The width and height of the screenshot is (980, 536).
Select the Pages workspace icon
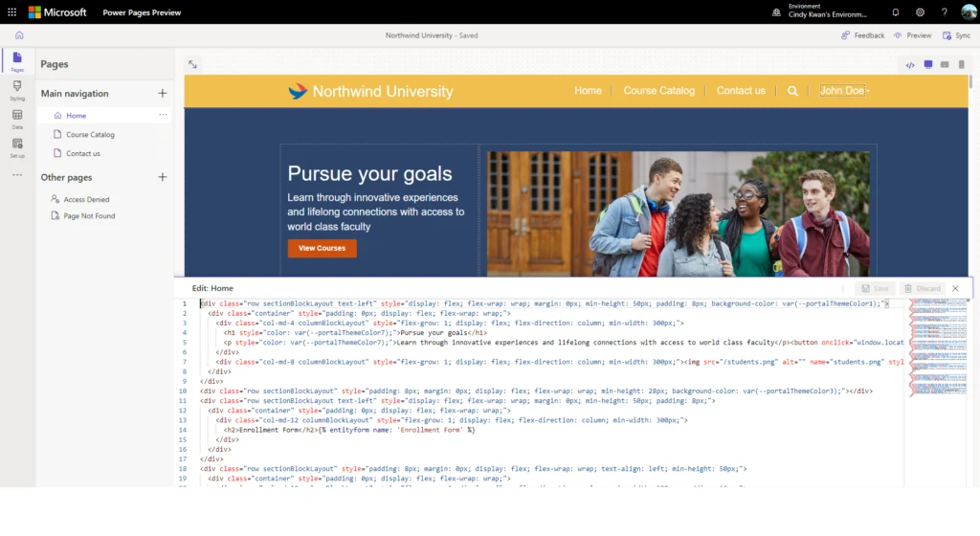[17, 62]
